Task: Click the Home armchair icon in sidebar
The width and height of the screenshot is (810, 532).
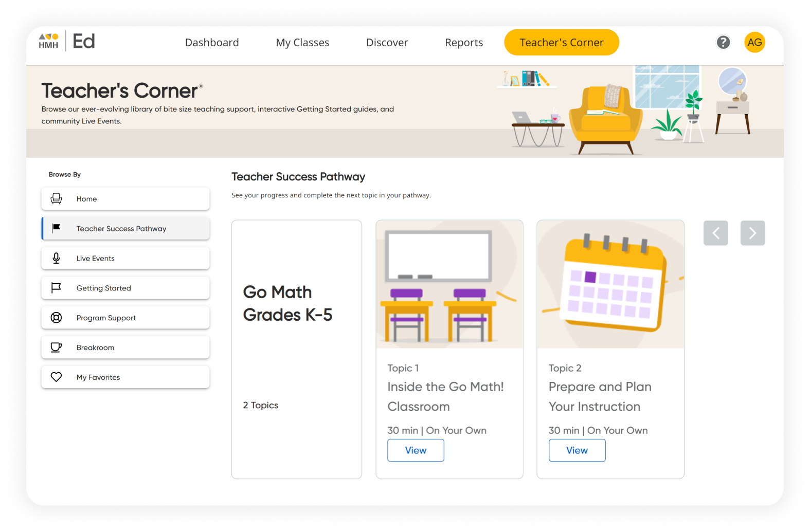Action: (57, 199)
